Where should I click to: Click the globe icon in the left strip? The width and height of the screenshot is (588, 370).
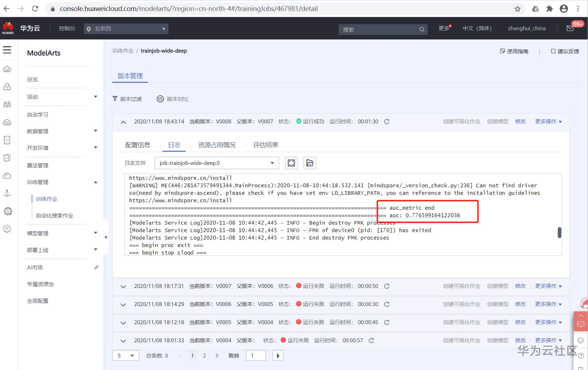pos(7,211)
